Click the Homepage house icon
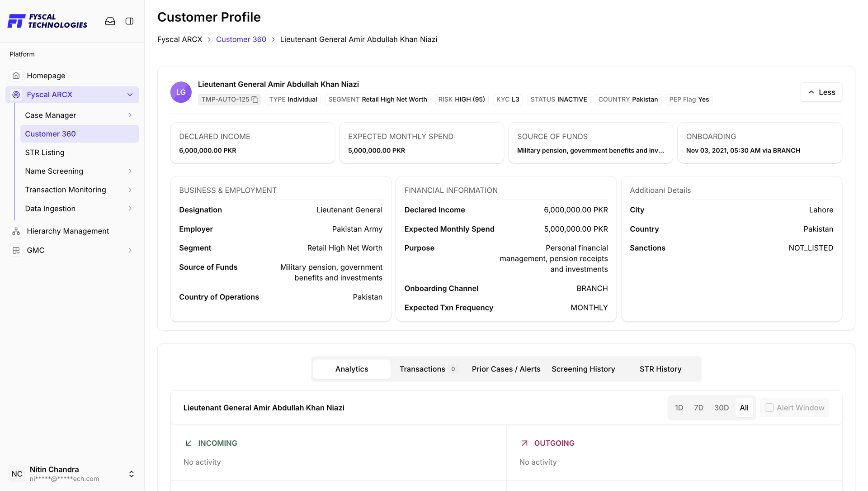 tap(16, 76)
